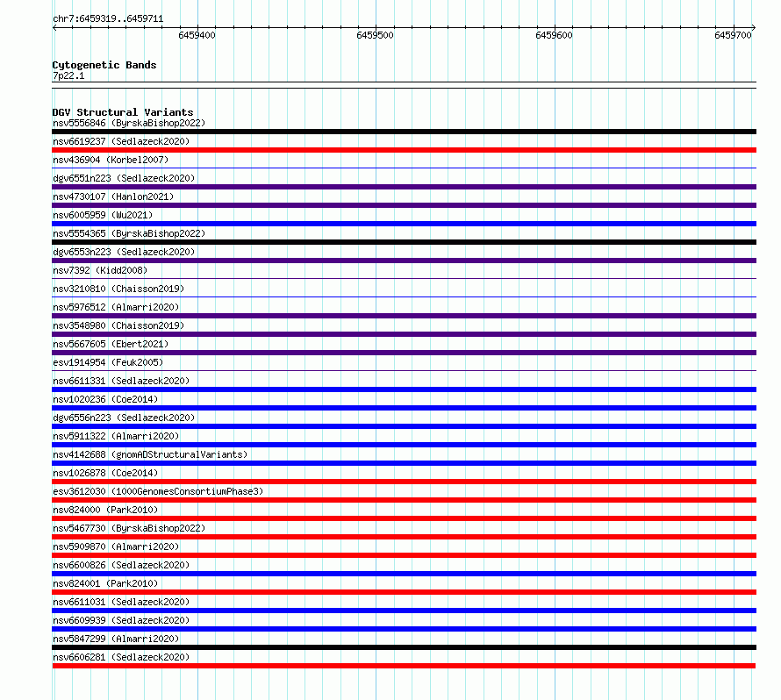Select nsv824001 (Park2010) label
Viewport: 781px width, 700px height.
105,583
